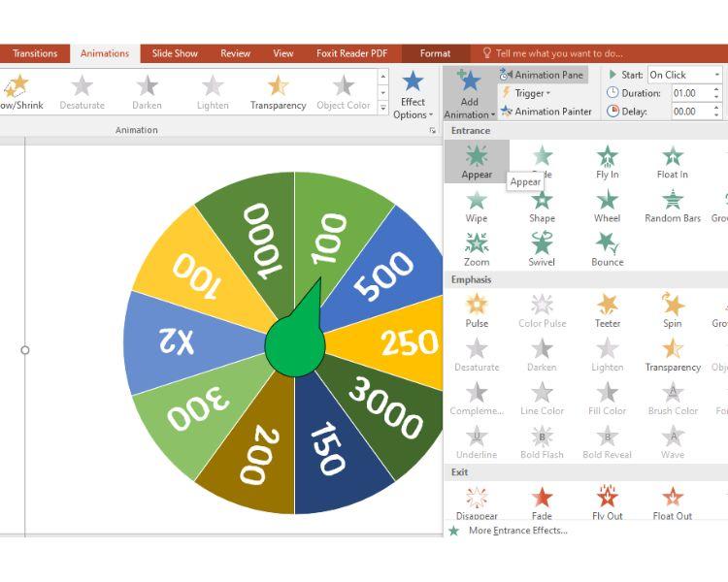Choose the Wave emphasis effect
This screenshot has width=728, height=582.
(x=673, y=442)
